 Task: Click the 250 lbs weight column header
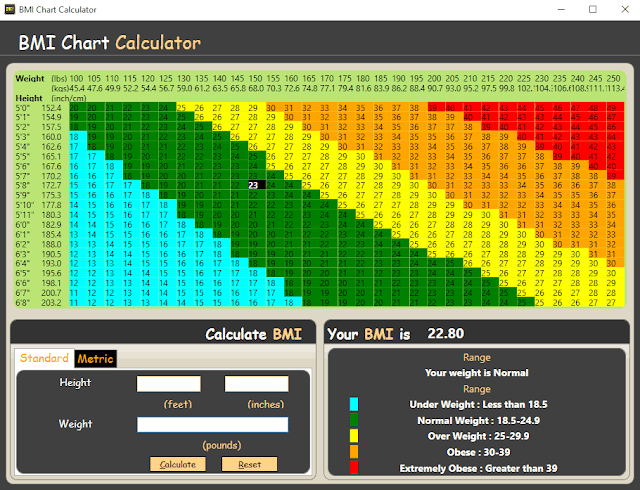[x=613, y=78]
